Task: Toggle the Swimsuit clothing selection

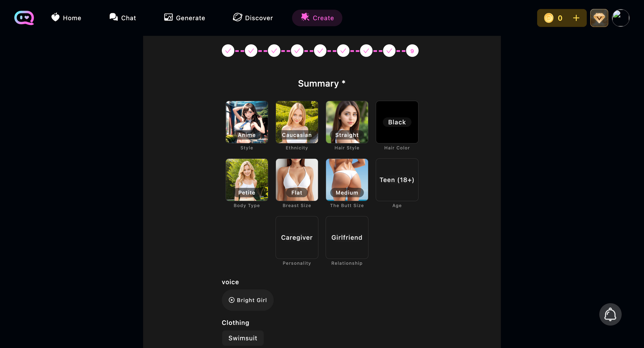Action: [x=242, y=338]
